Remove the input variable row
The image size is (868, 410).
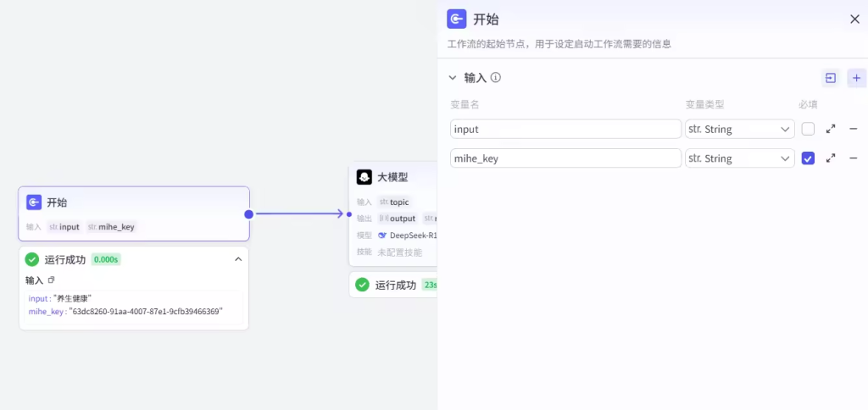[x=854, y=129]
